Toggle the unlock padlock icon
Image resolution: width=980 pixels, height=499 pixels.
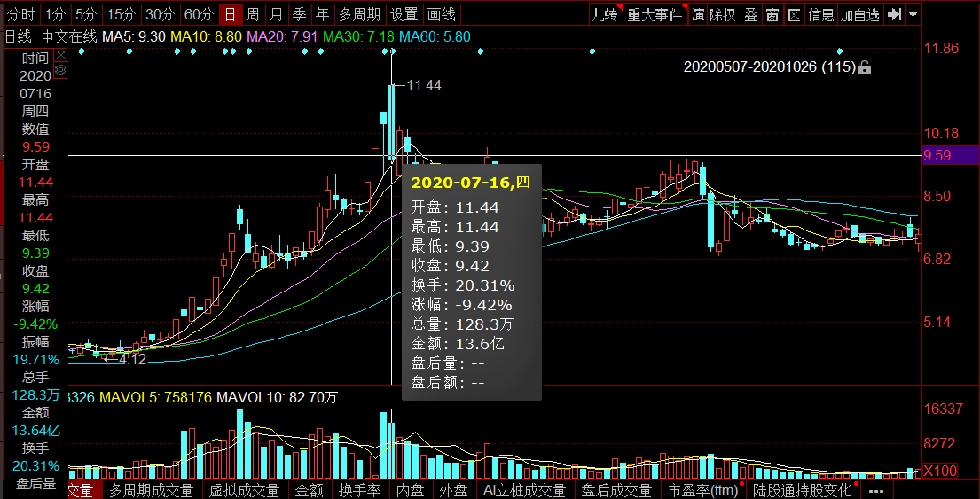[865, 67]
